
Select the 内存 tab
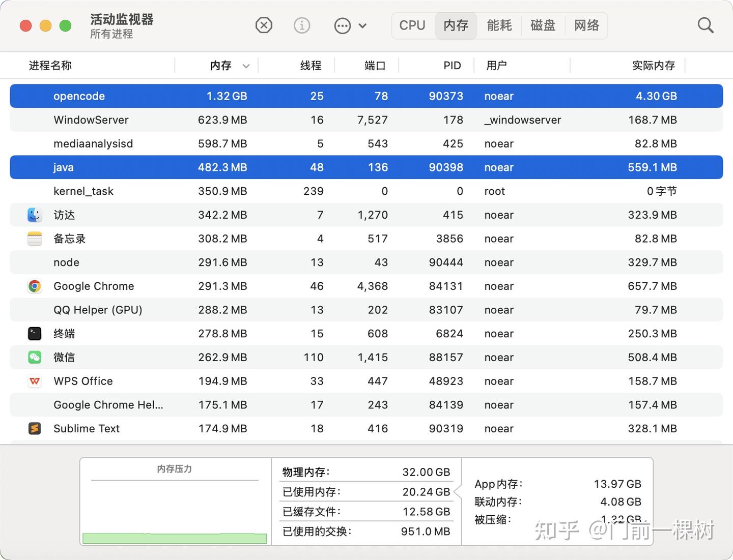pos(456,25)
